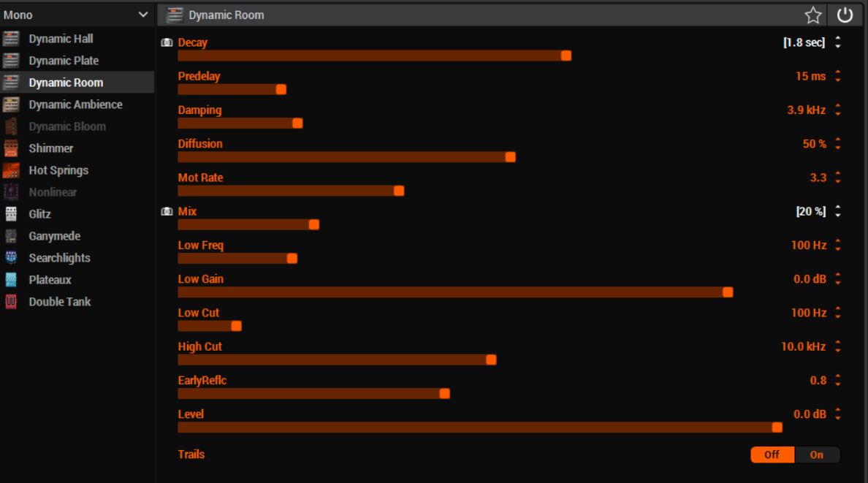
Task: Click the Predelay 15 ms stepper arrows
Action: 837,76
